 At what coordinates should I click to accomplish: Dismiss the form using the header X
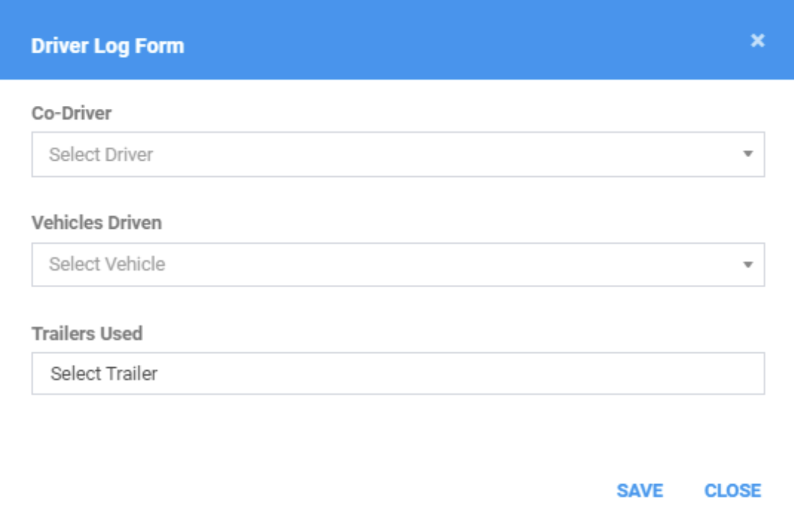click(757, 40)
